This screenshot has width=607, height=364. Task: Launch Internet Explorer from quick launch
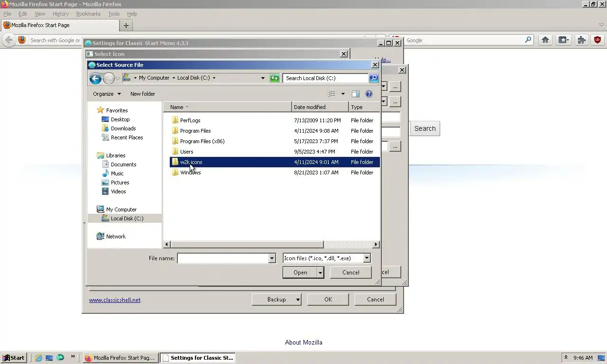coord(38,358)
